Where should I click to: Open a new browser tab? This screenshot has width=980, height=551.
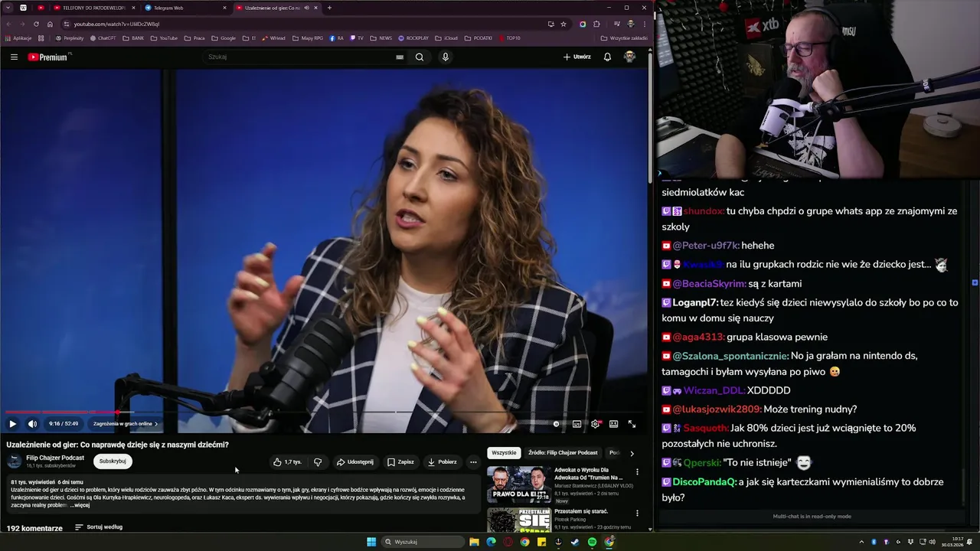(x=329, y=8)
